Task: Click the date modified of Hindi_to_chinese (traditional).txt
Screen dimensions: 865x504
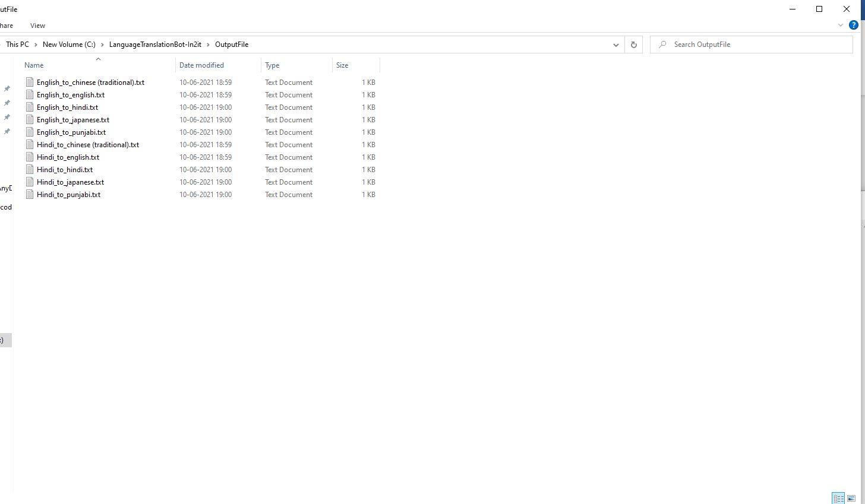Action: 206,145
